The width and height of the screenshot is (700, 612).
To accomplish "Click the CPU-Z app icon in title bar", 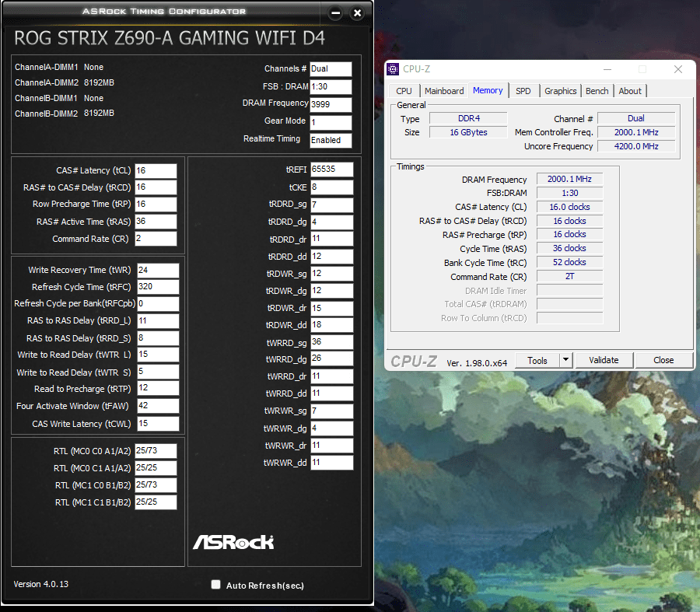I will 393,69.
